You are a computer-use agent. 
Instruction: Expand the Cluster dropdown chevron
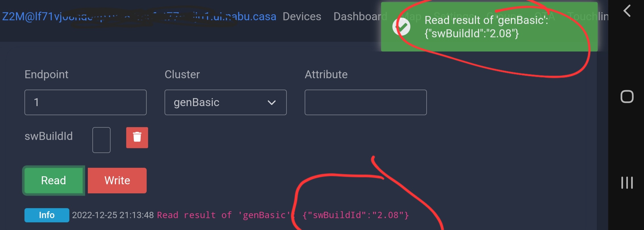pos(272,103)
